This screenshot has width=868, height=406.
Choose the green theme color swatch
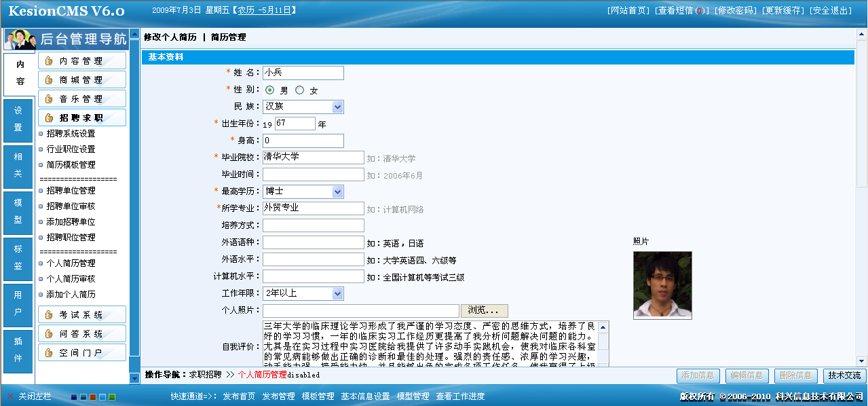coord(112,396)
